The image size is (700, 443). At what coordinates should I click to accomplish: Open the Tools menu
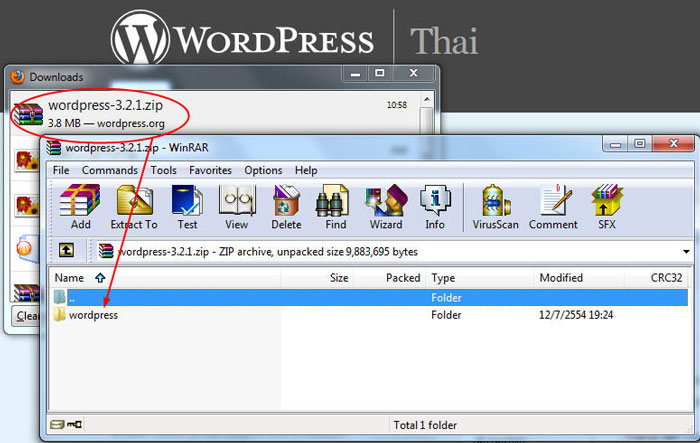click(163, 170)
